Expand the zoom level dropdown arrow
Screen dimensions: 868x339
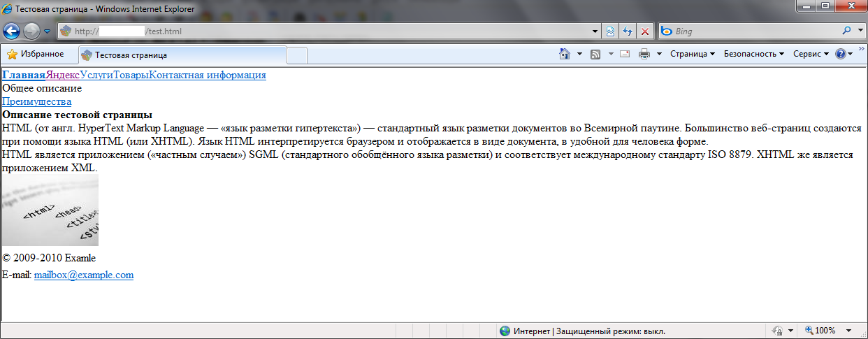[x=849, y=331]
